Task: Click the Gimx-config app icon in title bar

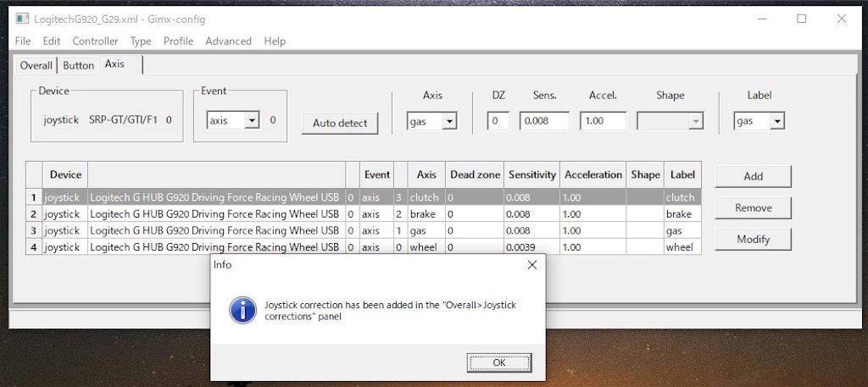Action: point(22,19)
